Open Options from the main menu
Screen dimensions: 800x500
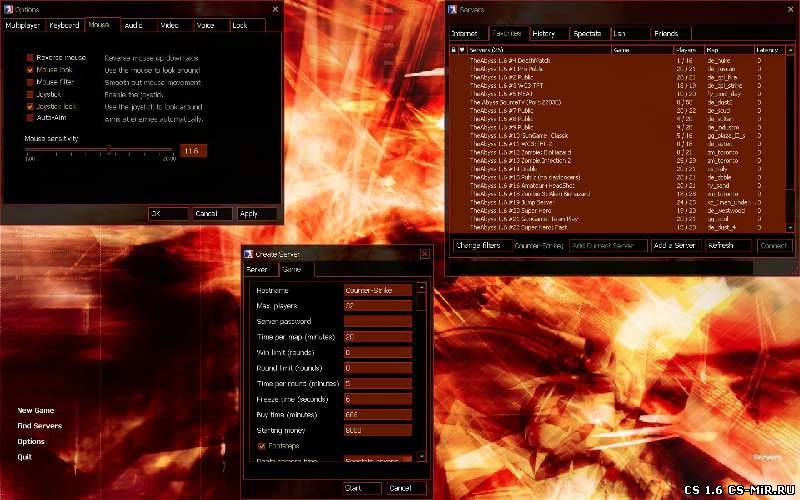(x=31, y=441)
